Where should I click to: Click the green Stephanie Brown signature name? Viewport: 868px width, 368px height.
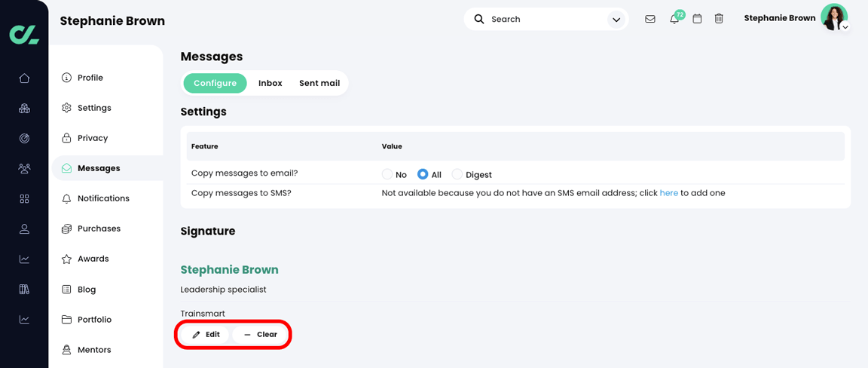point(229,270)
